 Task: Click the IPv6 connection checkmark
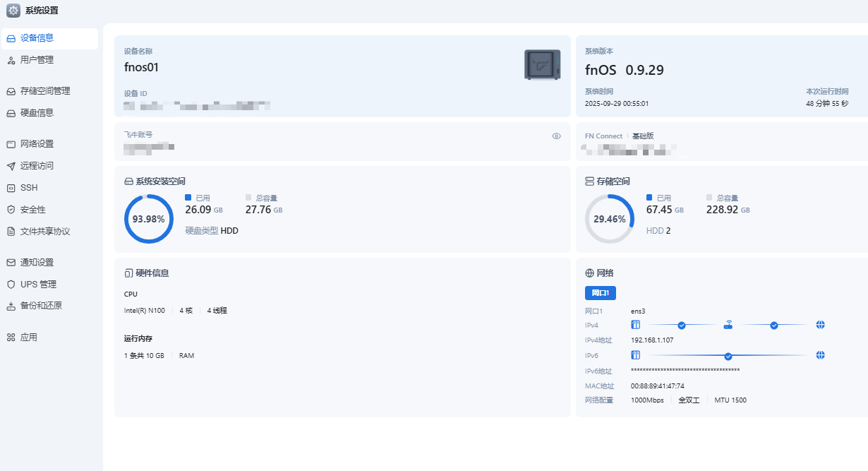[x=728, y=356]
